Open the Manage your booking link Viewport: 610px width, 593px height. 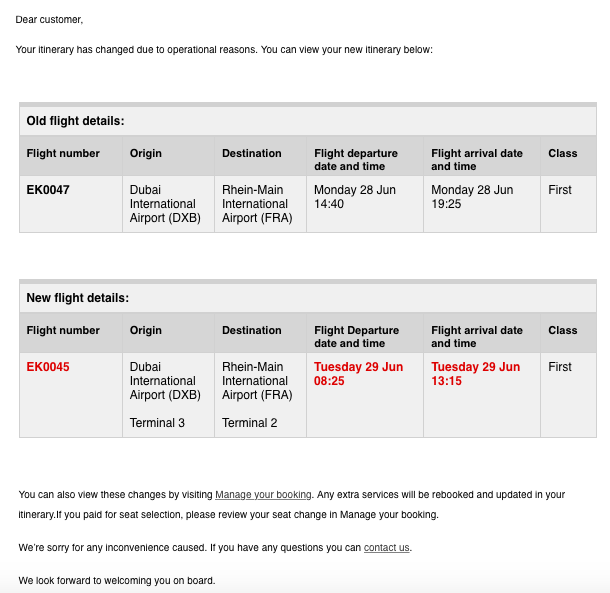point(263,494)
